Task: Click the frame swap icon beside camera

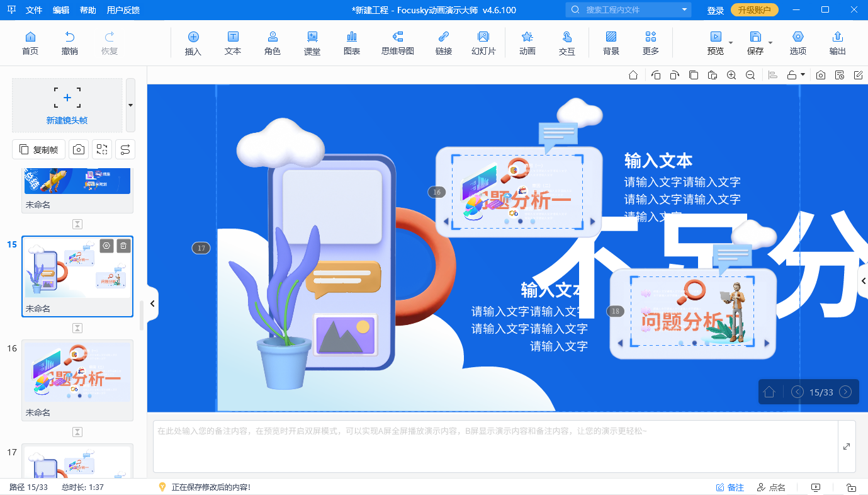Action: pyautogui.click(x=102, y=149)
